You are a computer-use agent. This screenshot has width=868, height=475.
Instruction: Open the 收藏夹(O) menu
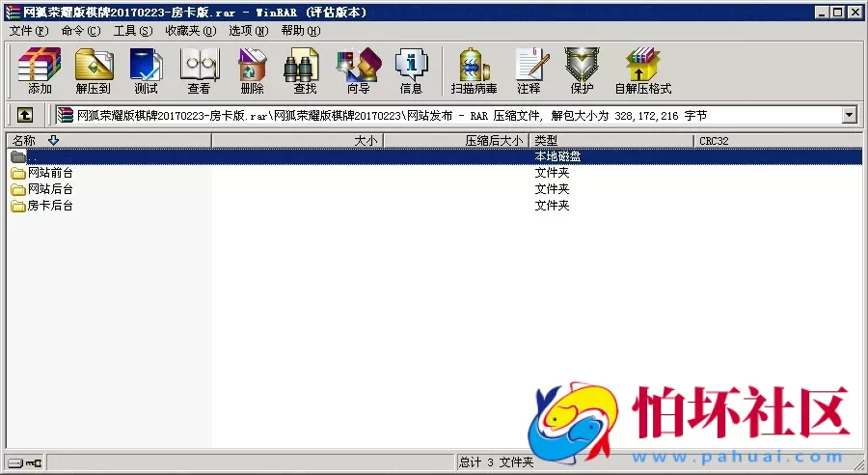[190, 31]
